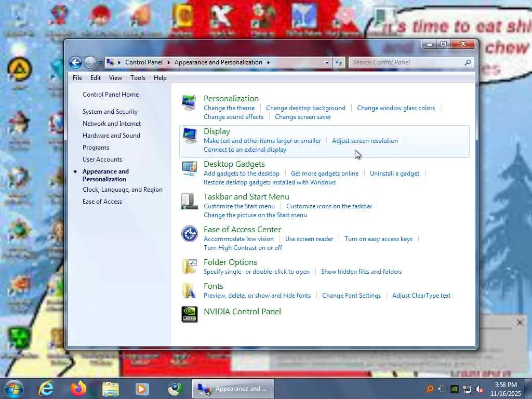Go to Control Panel Home
Image resolution: width=532 pixels, height=399 pixels.
coord(111,95)
